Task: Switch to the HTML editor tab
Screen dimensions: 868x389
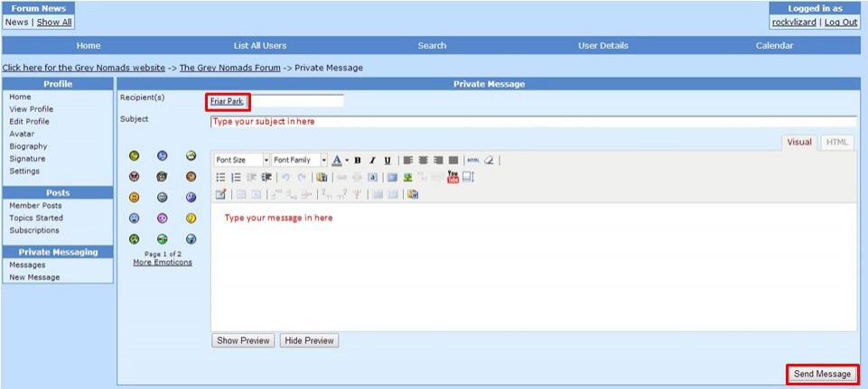Action: click(x=837, y=142)
